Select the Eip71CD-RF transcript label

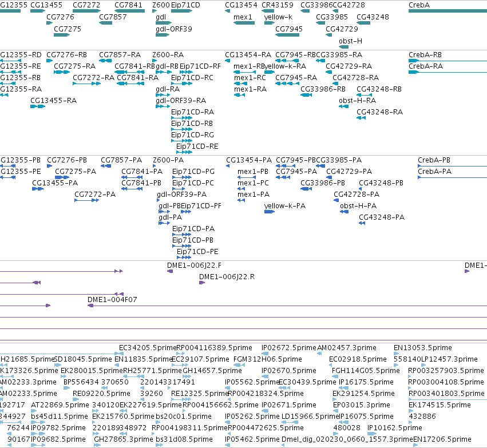pyautogui.click(x=200, y=66)
